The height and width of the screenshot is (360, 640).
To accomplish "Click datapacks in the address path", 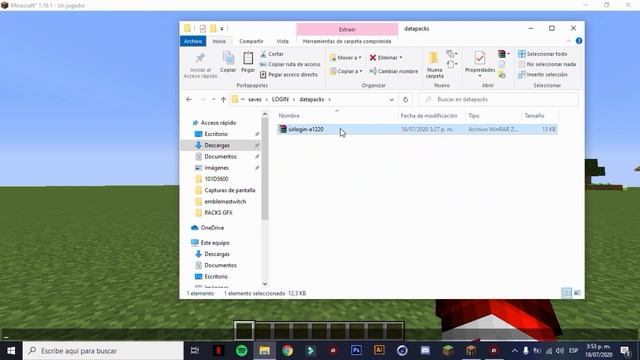I will coord(311,100).
